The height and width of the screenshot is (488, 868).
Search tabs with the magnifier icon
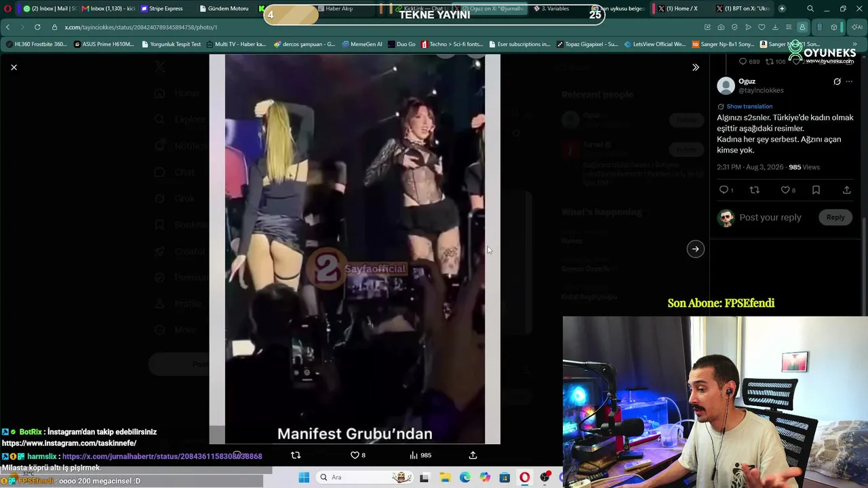[x=810, y=9]
